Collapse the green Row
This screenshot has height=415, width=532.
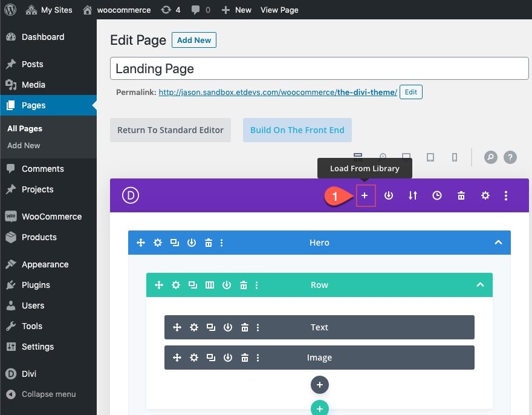[480, 285]
